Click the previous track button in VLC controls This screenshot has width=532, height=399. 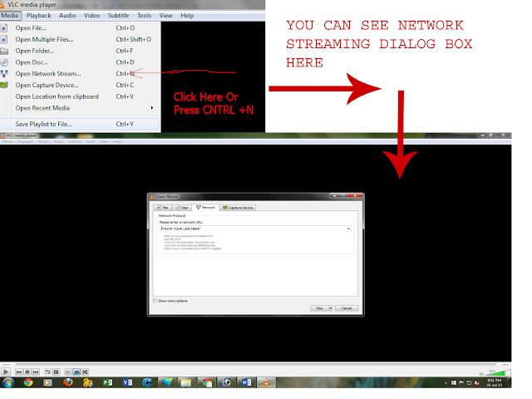tap(19, 372)
